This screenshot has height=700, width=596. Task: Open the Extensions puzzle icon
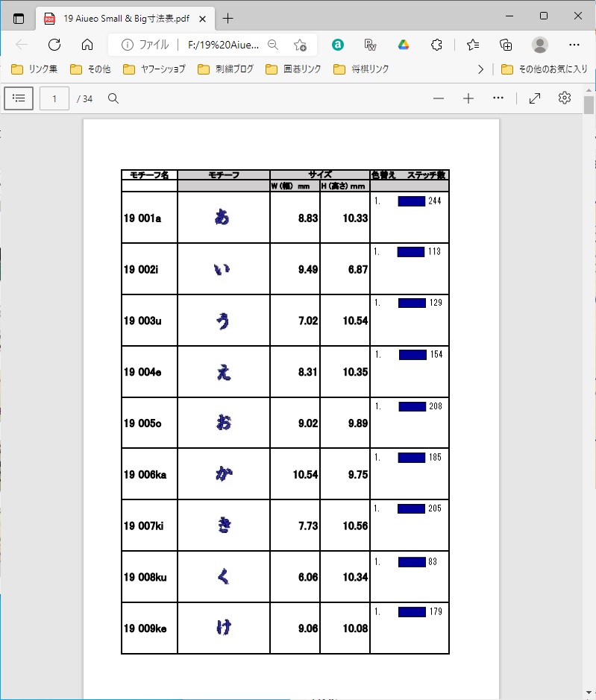point(436,45)
